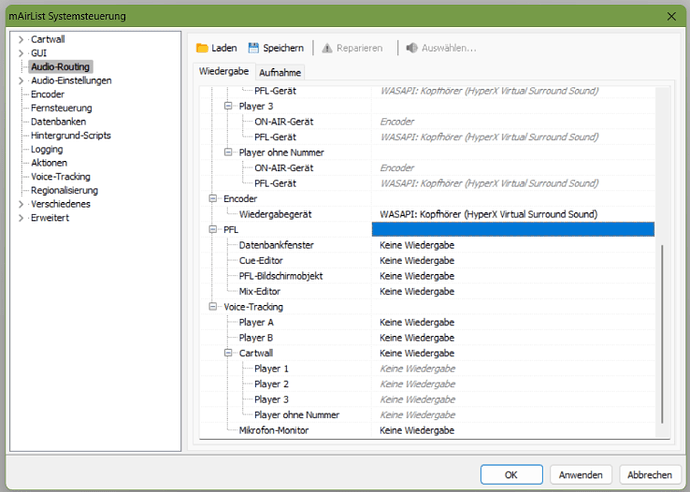Image resolution: width=690 pixels, height=492 pixels.
Task: Open the Hintergrund-Scripts settings page
Action: coord(70,135)
